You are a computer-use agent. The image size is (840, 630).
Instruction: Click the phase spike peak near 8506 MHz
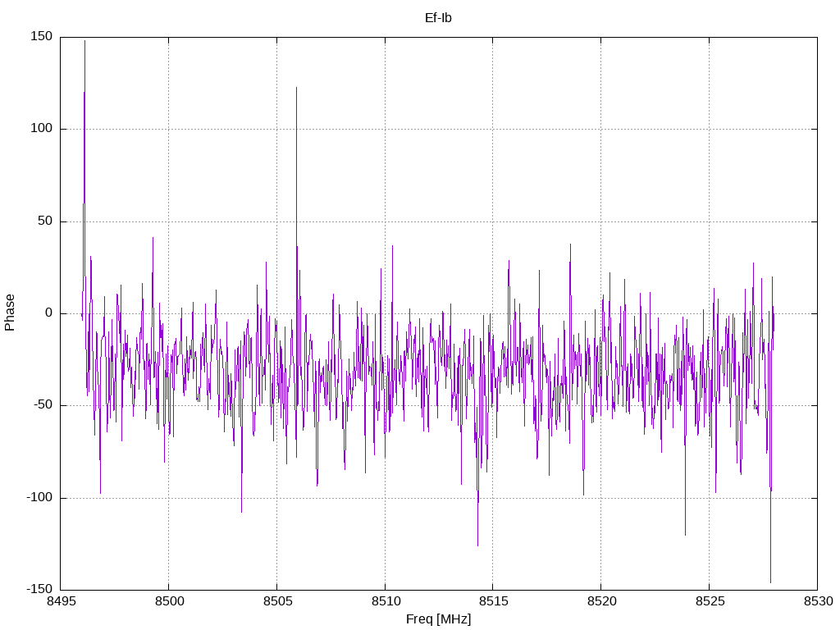point(296,88)
